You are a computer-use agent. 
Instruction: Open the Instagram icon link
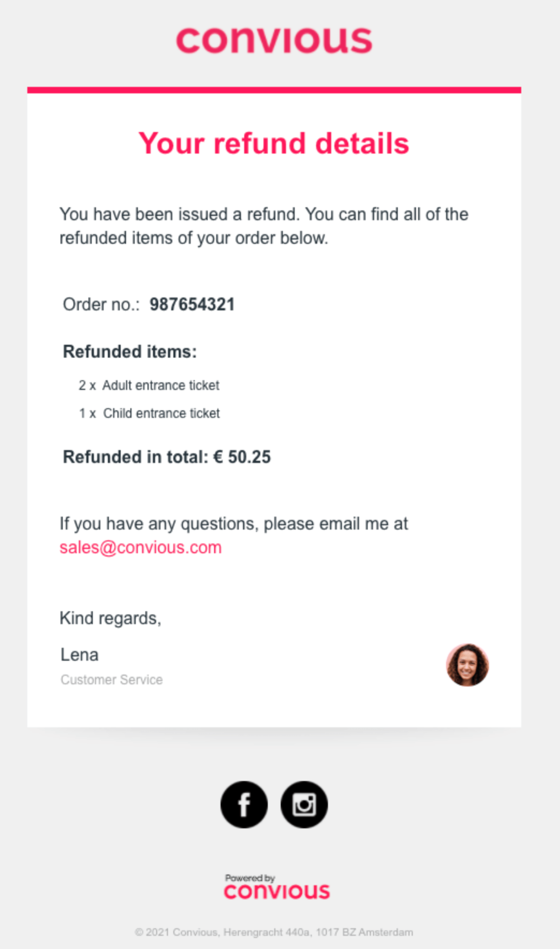point(304,804)
